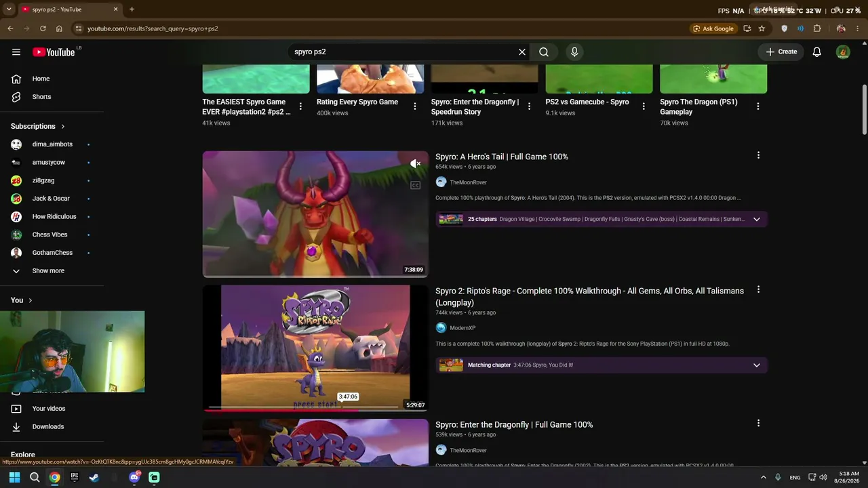Open the browser Extensions puzzle icon
The width and height of the screenshot is (868, 488).
pyautogui.click(x=817, y=28)
